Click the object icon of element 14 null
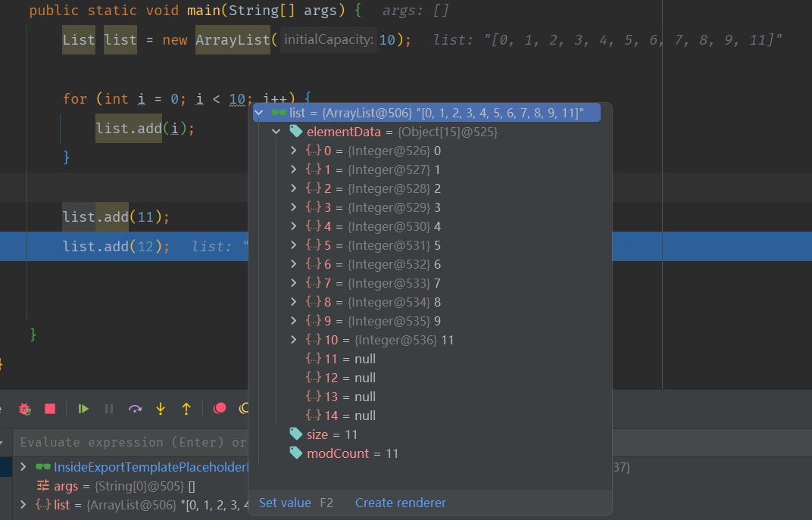 pyautogui.click(x=314, y=415)
